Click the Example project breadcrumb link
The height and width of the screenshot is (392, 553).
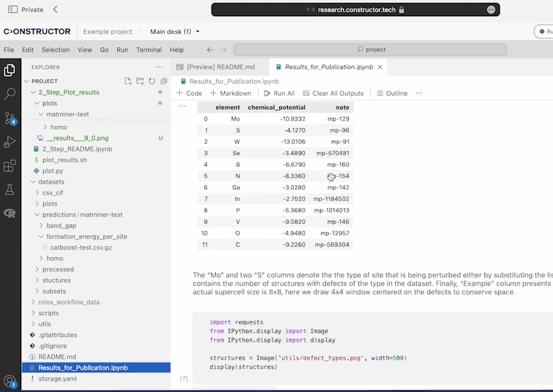point(108,31)
